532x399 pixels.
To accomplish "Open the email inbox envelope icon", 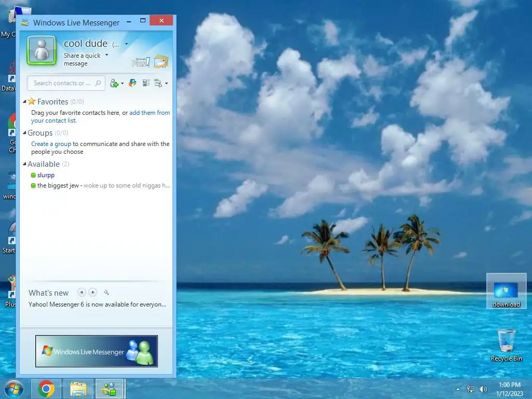I will click(x=161, y=61).
